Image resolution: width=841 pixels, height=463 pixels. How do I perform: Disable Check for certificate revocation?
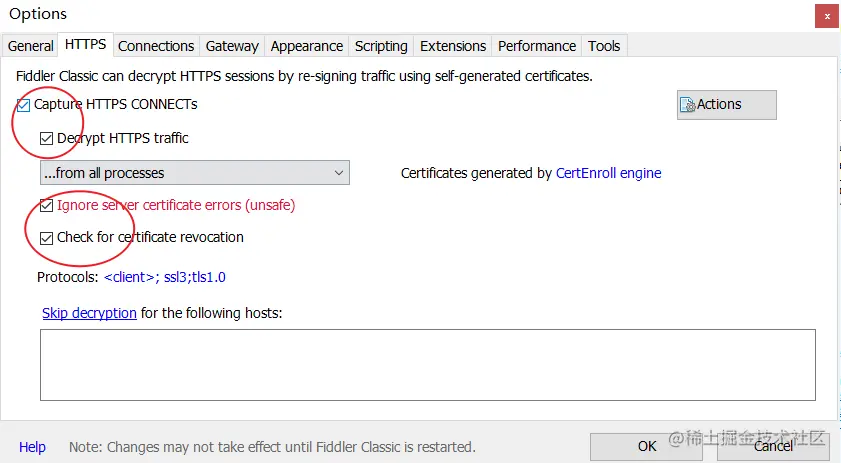pyautogui.click(x=47, y=238)
